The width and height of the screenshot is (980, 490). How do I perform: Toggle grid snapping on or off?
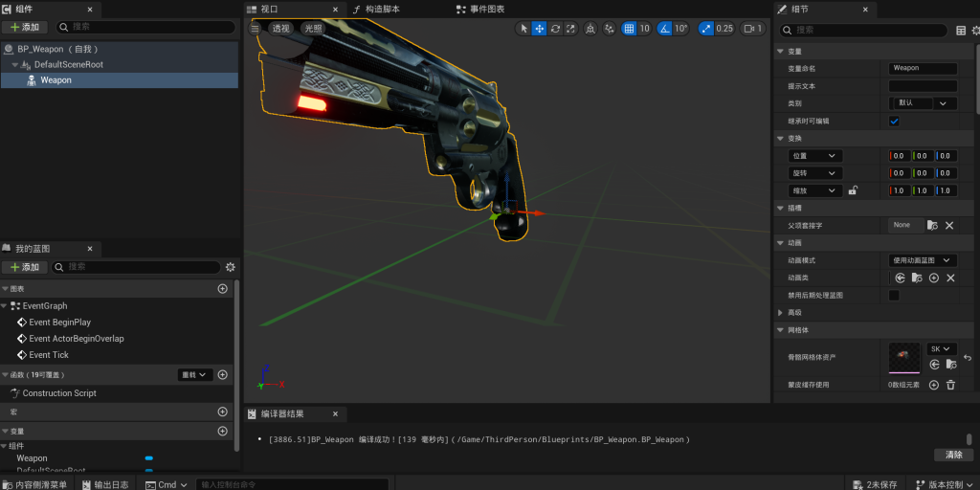(630, 28)
